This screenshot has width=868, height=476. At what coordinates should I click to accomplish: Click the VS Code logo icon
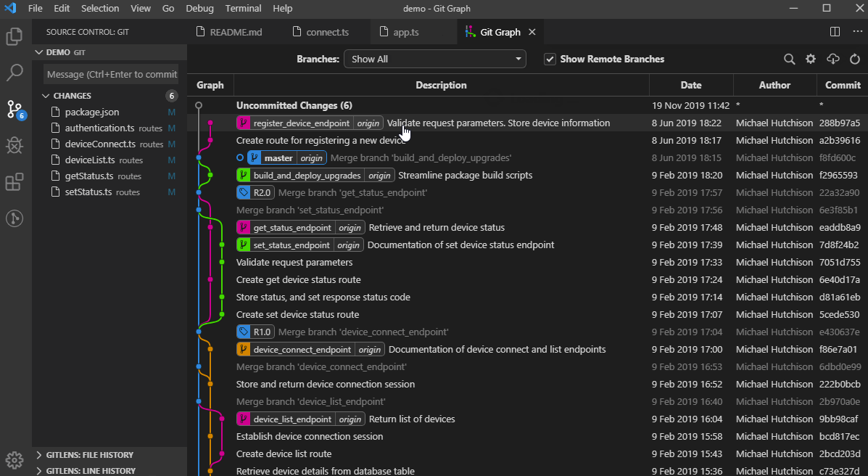coord(10,8)
